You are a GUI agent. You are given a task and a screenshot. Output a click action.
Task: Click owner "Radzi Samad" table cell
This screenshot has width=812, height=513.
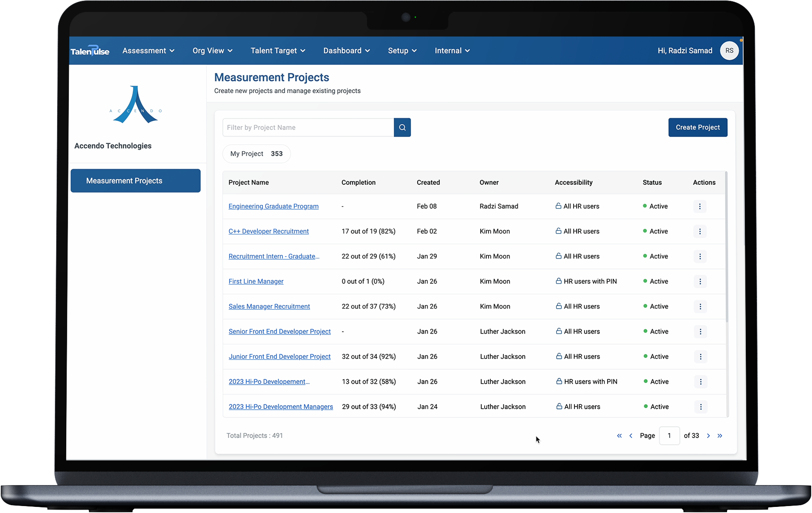click(499, 206)
